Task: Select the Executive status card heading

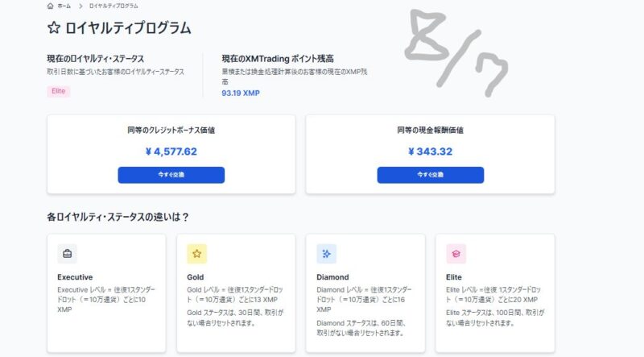Action: click(x=75, y=277)
